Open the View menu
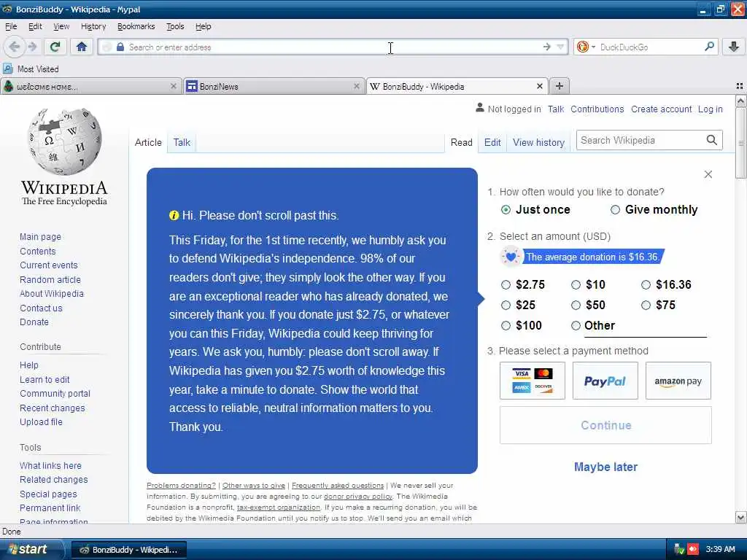 61,26
